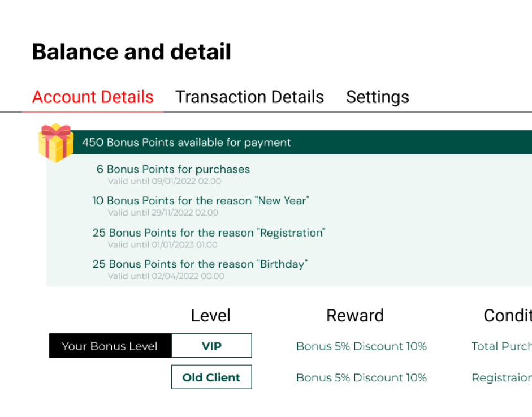
Task: Select the VIP level button
Action: 211,346
